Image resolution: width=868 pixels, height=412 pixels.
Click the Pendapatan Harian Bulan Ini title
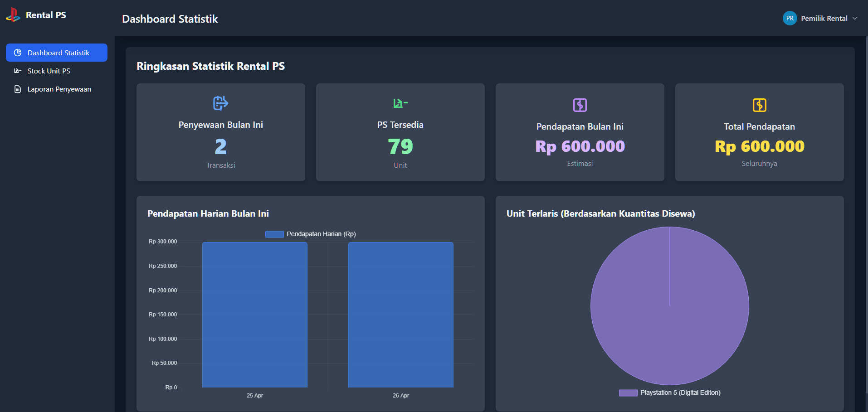208,213
